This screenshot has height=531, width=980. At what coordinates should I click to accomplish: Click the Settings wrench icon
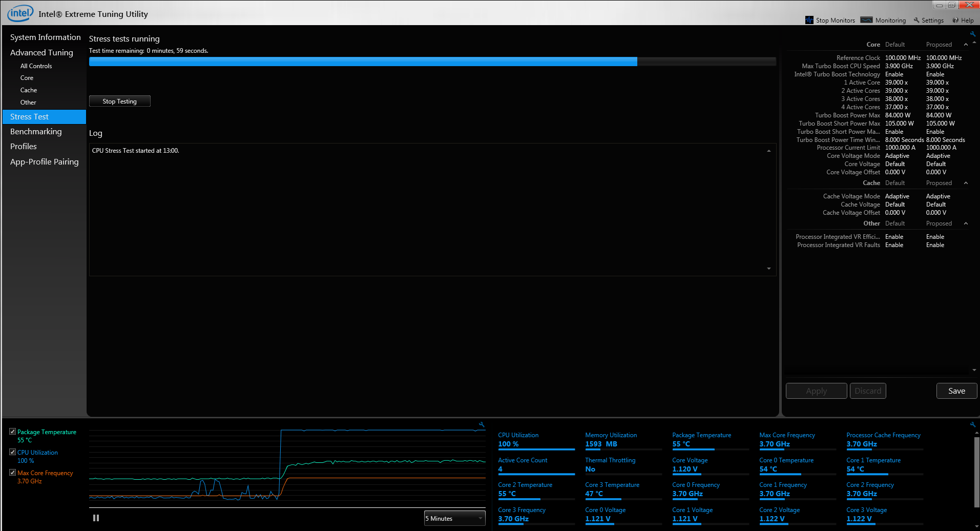coord(916,20)
